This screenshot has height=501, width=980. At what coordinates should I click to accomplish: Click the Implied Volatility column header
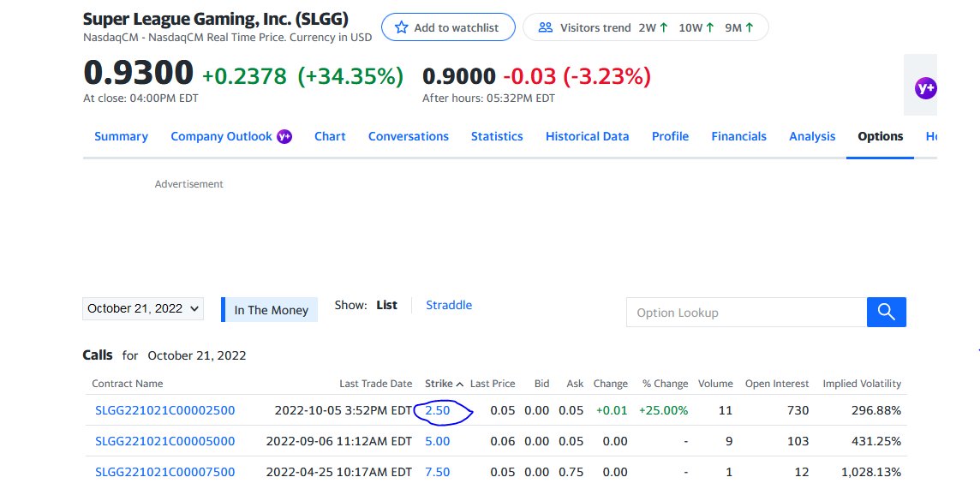pos(862,384)
